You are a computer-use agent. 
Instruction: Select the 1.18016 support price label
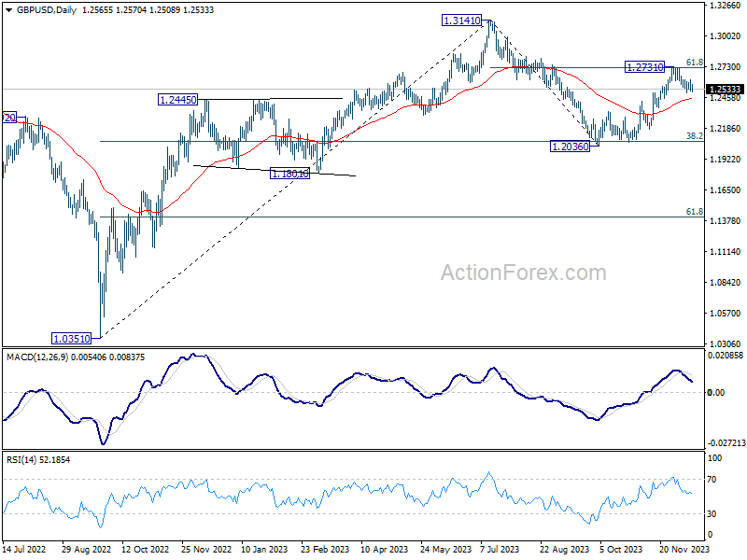point(289,174)
